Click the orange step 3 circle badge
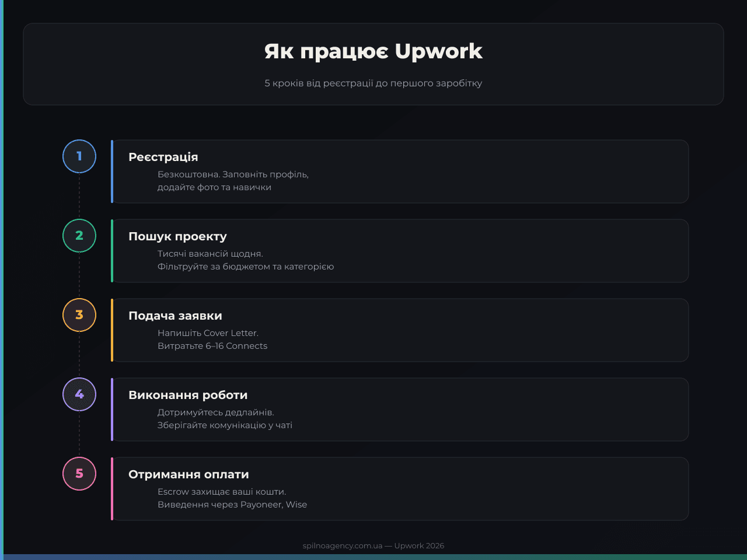Viewport: 747px width, 560px height. click(79, 315)
